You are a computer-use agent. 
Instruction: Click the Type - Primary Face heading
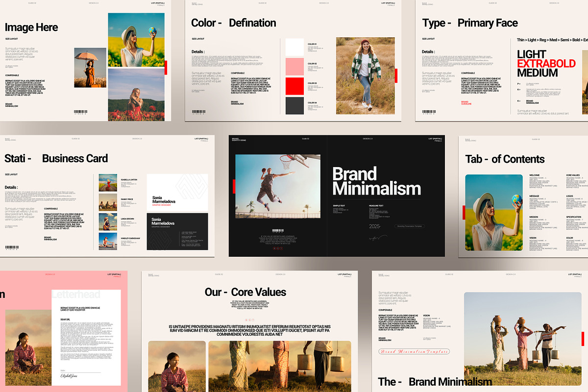coord(470,24)
